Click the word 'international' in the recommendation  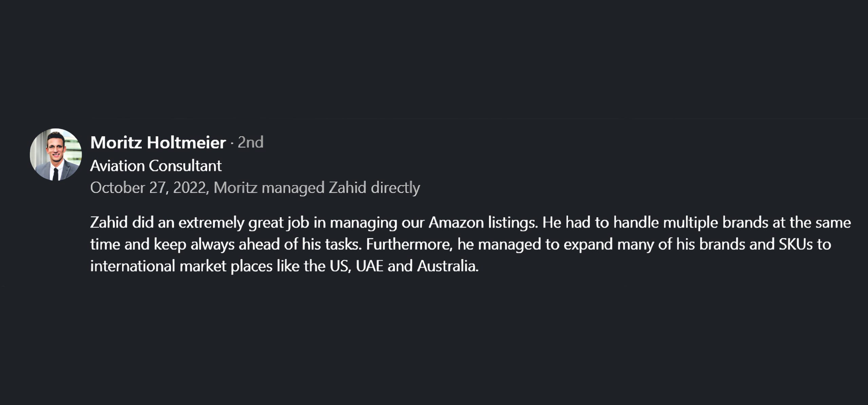tap(133, 266)
